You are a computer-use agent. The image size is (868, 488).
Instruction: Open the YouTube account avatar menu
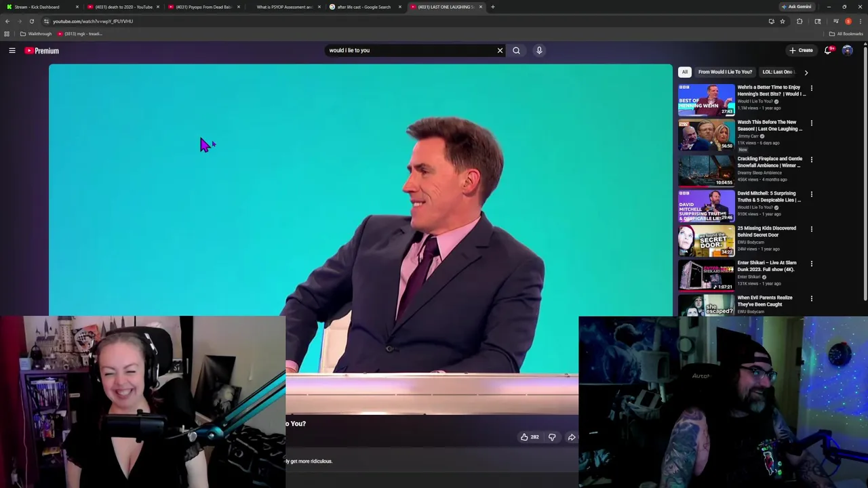(x=847, y=50)
